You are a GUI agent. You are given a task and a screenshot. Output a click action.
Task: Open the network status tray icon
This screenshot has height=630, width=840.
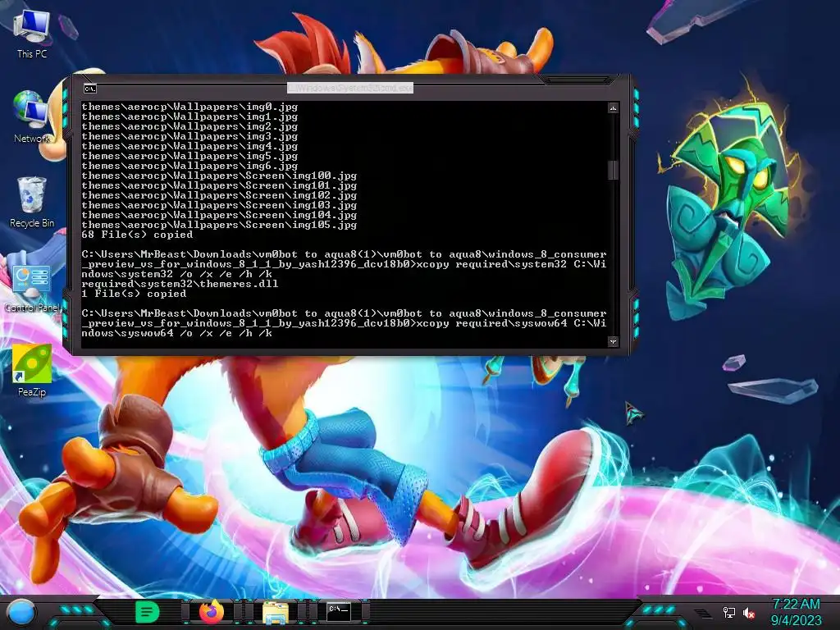(x=728, y=612)
